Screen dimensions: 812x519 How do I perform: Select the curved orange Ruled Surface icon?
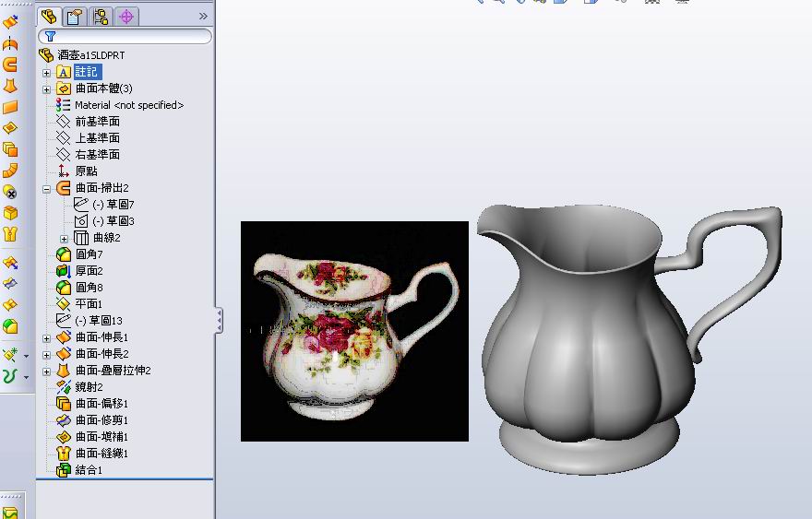[x=10, y=171]
